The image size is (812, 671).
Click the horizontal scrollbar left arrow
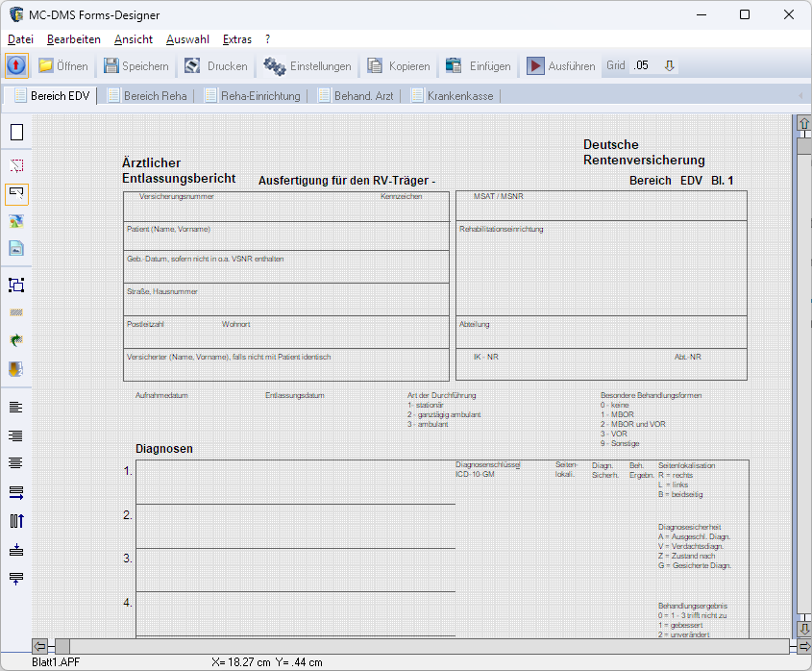coord(40,646)
